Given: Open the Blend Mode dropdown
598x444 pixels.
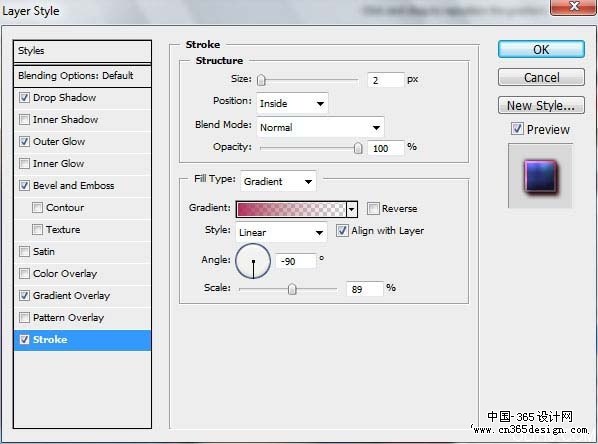Looking at the screenshot, I should (320, 127).
